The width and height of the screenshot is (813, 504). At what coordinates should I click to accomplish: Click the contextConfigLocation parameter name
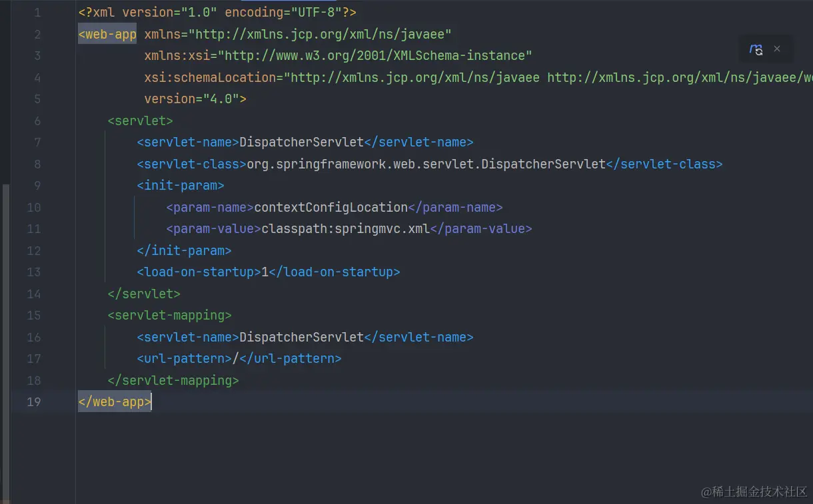[331, 207]
